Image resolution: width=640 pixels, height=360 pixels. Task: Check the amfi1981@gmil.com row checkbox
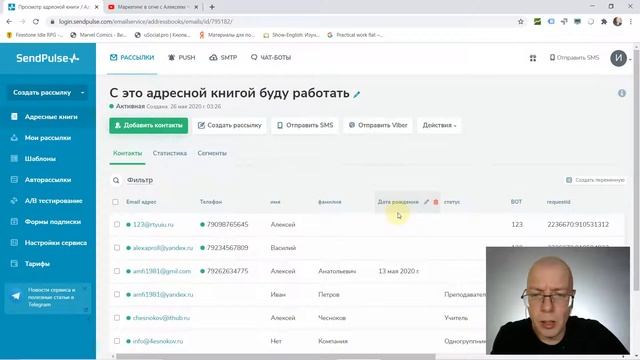[117, 271]
